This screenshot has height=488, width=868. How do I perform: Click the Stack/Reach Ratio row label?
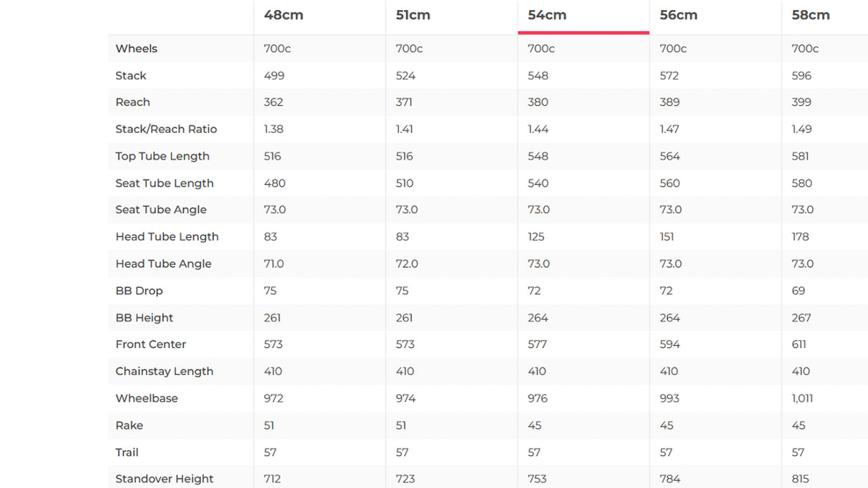pyautogui.click(x=166, y=129)
